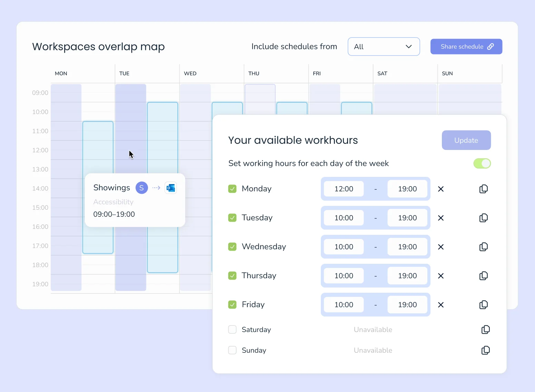Screen dimensions: 535x392
Task: Edit Friday end time 19:00
Action: [407, 305]
